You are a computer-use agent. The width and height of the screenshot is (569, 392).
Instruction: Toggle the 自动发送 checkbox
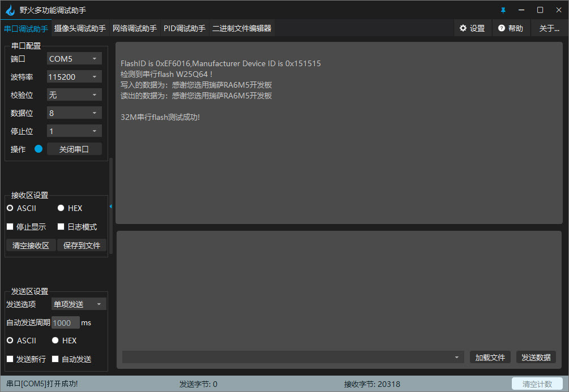[55, 359]
